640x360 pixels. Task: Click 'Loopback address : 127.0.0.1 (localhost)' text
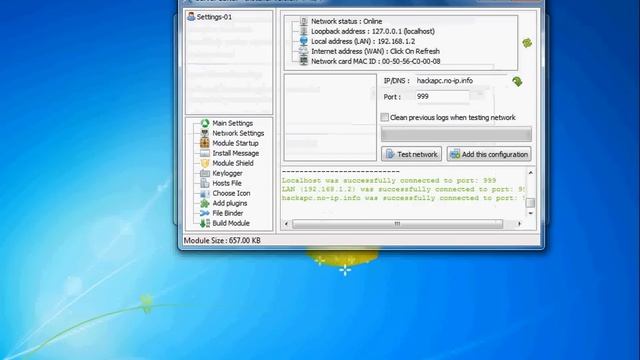(x=373, y=31)
